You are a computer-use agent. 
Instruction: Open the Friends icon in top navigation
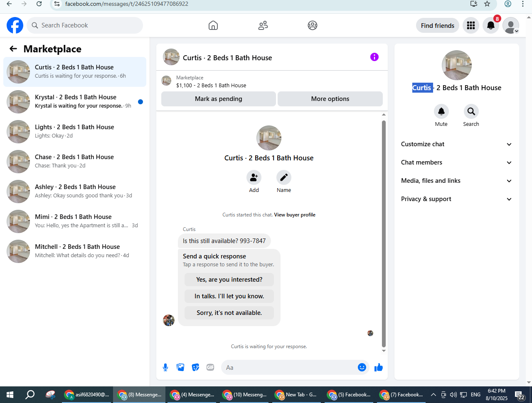click(263, 25)
